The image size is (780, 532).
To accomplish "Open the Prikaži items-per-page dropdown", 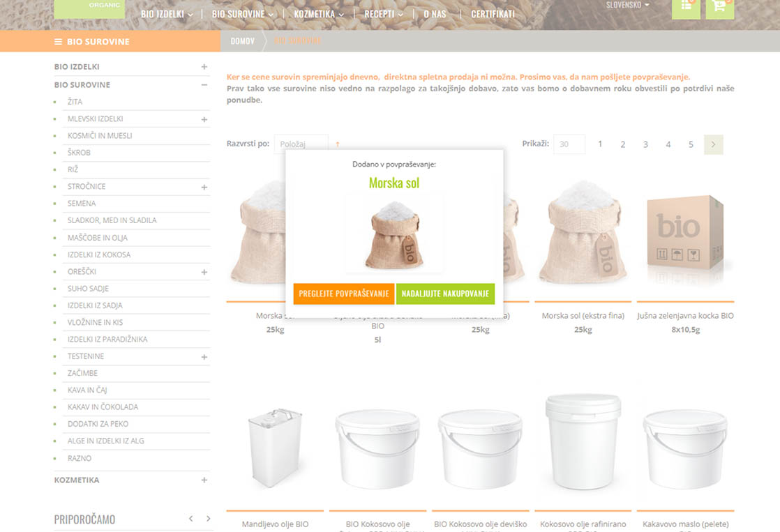I will (569, 144).
